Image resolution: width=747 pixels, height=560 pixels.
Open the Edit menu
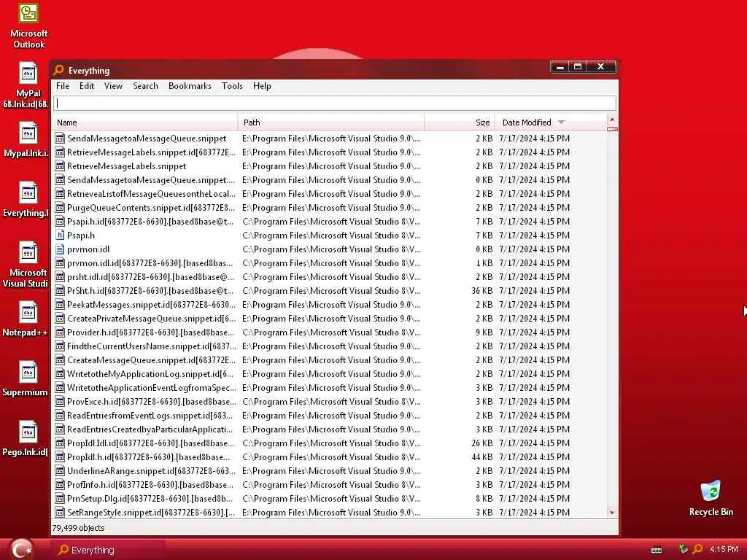click(87, 86)
